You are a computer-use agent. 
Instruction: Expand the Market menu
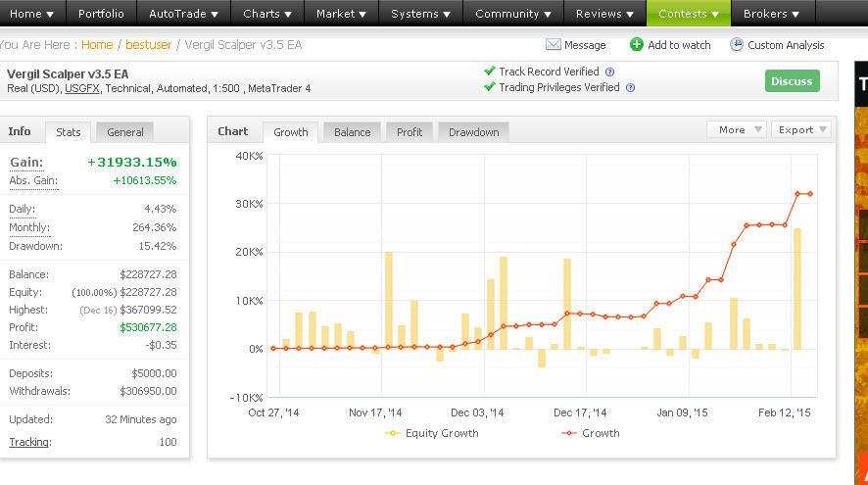(341, 14)
